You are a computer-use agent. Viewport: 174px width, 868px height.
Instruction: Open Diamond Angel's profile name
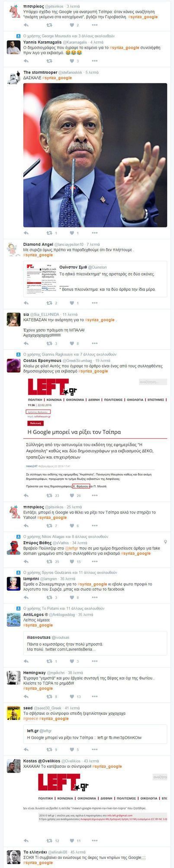coord(38,244)
